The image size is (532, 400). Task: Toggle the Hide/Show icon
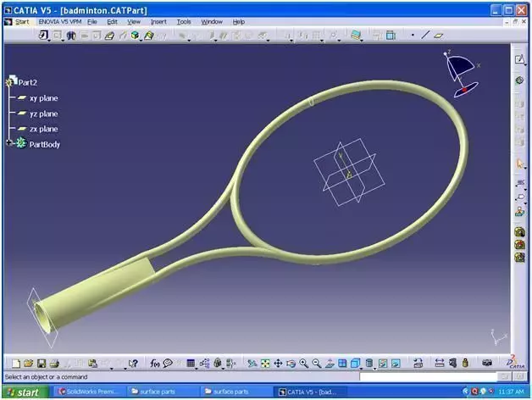383,364
